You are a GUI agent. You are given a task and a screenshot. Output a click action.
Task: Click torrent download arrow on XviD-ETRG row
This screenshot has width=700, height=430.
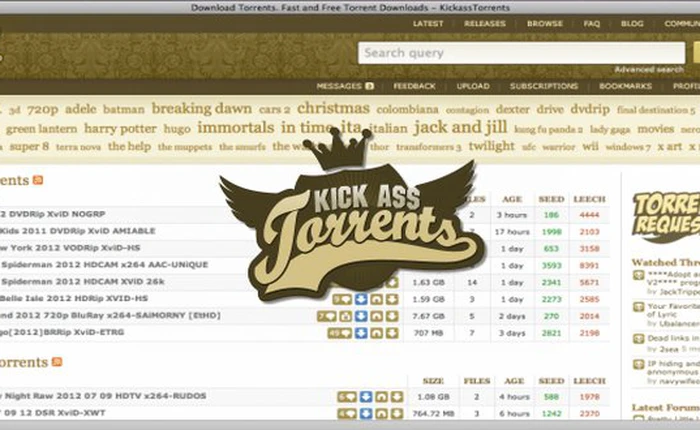tap(392, 333)
